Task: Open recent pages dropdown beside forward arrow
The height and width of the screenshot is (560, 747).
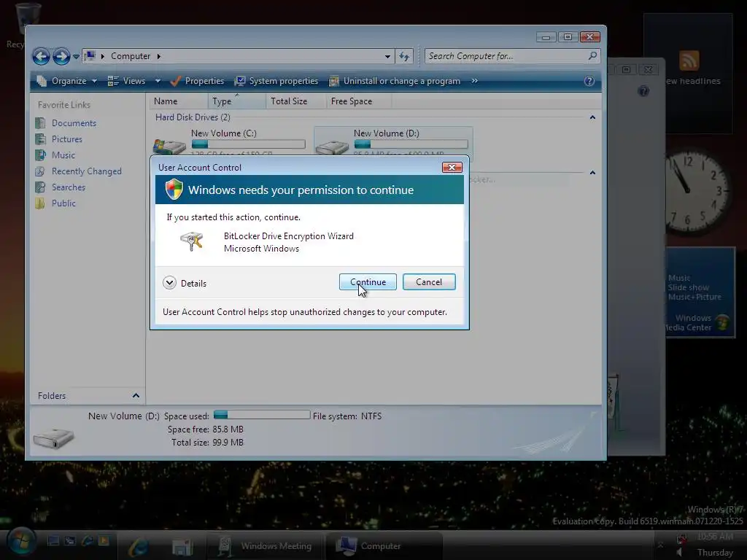Action: point(76,57)
